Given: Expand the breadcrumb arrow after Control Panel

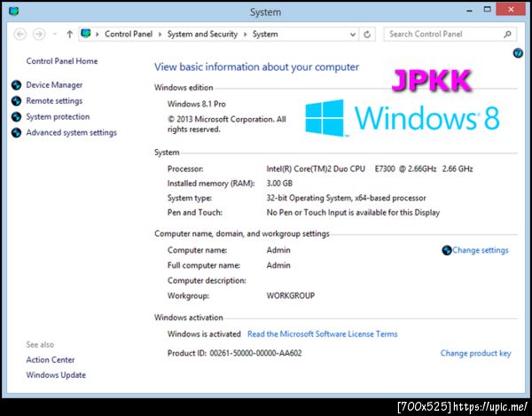Looking at the screenshot, I should pos(160,35).
